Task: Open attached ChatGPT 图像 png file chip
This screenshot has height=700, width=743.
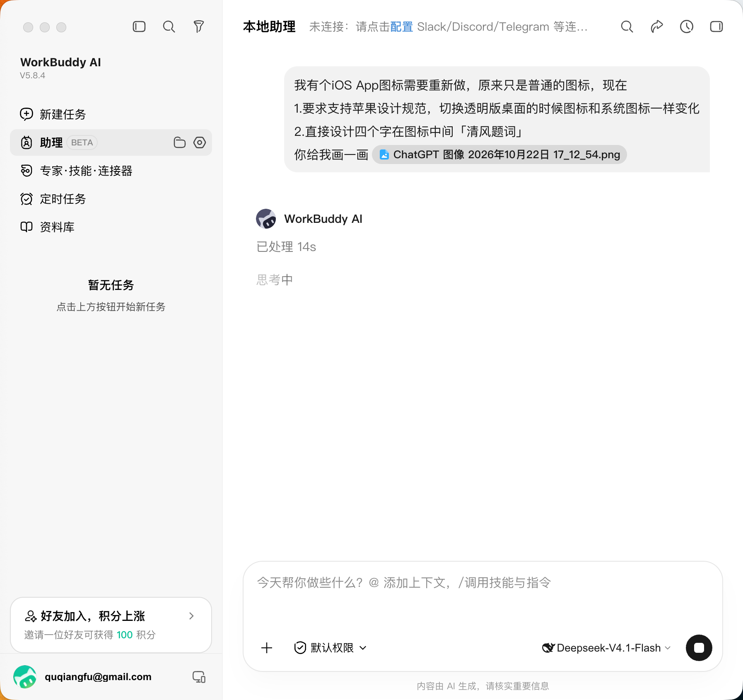Action: (499, 154)
